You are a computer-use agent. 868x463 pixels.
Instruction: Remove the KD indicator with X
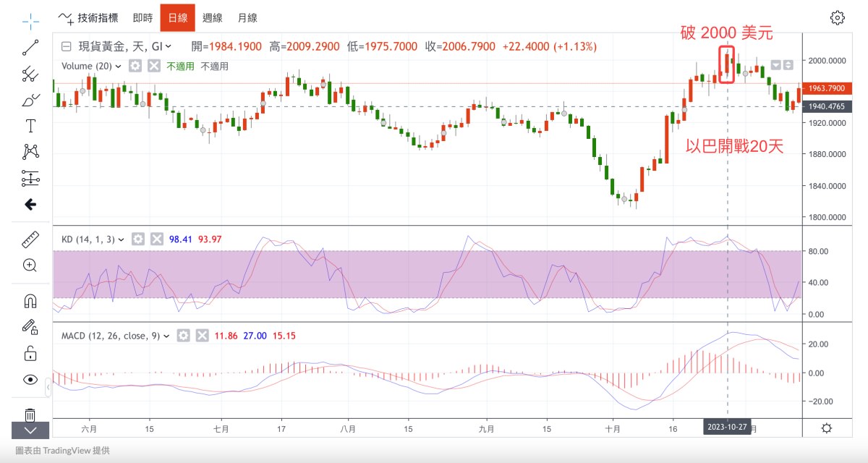(x=156, y=239)
